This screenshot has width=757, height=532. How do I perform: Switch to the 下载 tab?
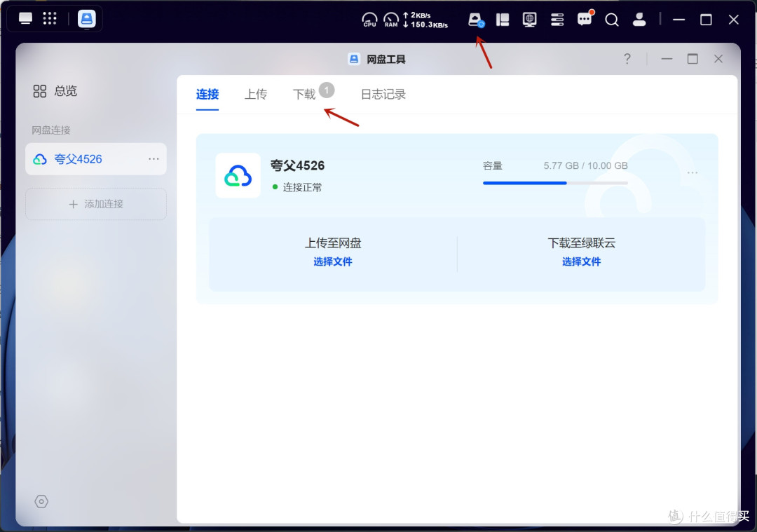(304, 94)
